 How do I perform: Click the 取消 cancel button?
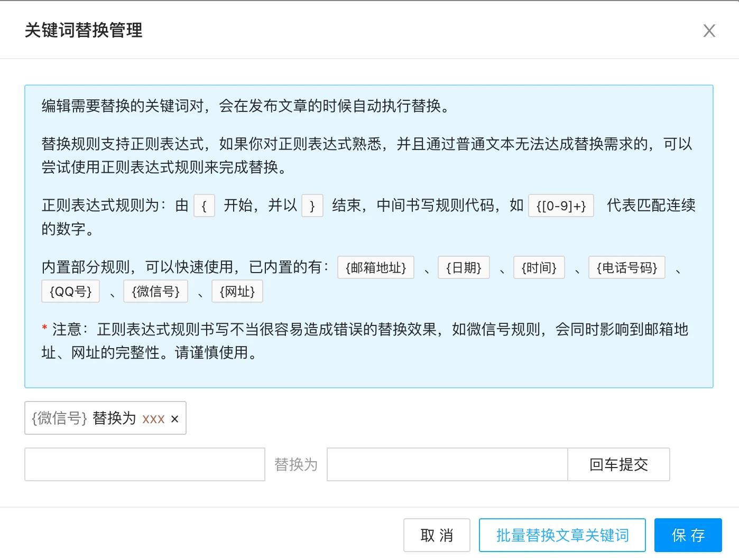[x=437, y=535]
